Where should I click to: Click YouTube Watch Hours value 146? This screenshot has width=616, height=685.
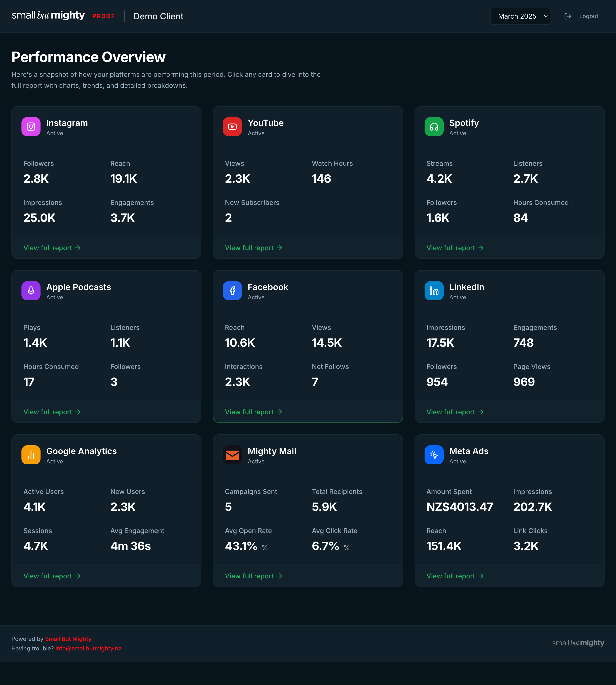[x=321, y=178]
